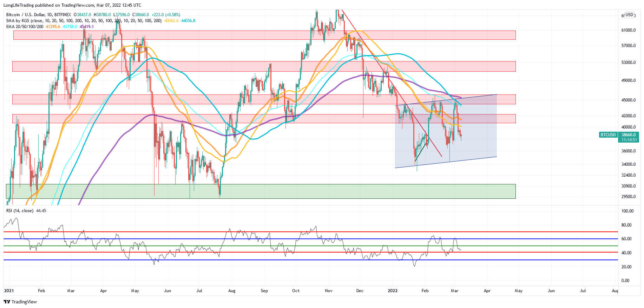Select the RSI (14, close) indicator legend
Image resolution: width=644 pixels, height=308 pixels.
coord(20,211)
